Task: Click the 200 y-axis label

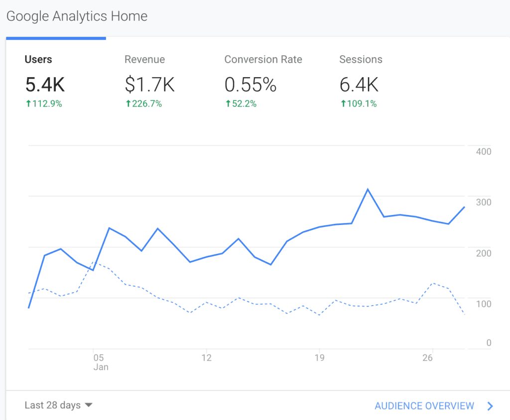Action: [484, 253]
